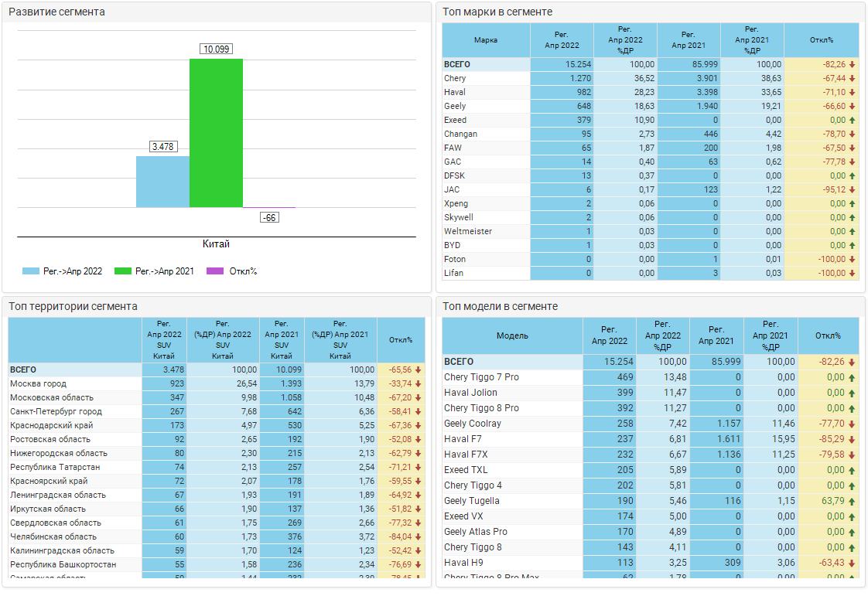The width and height of the screenshot is (868, 613).
Task: Click the green up arrow in Geely Tugella row
Action: tap(852, 502)
